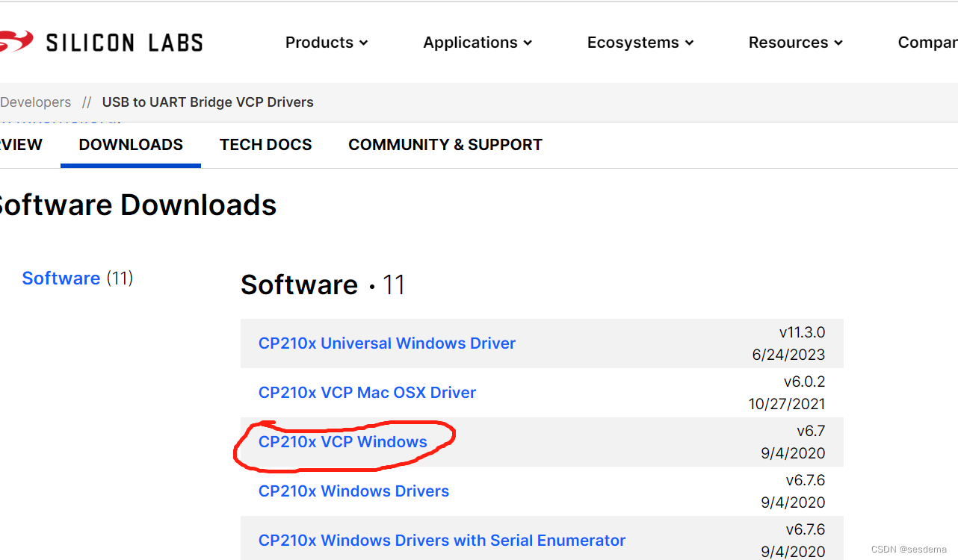Switch to the Overview tab
Screen dimensions: 958x560
click(x=19, y=144)
